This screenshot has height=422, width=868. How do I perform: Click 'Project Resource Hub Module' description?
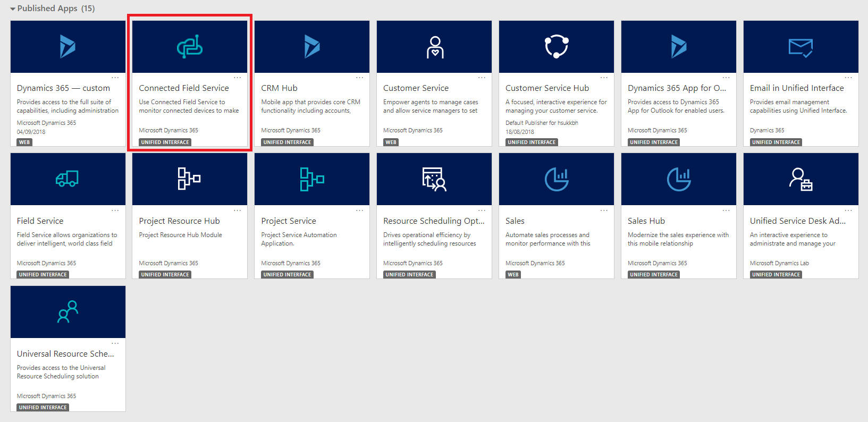(180, 235)
